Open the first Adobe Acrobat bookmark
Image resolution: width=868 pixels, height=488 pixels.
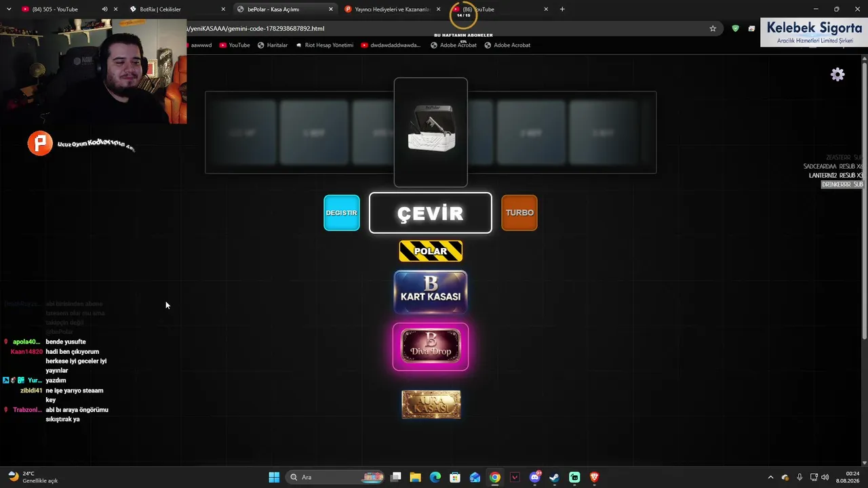click(x=454, y=45)
